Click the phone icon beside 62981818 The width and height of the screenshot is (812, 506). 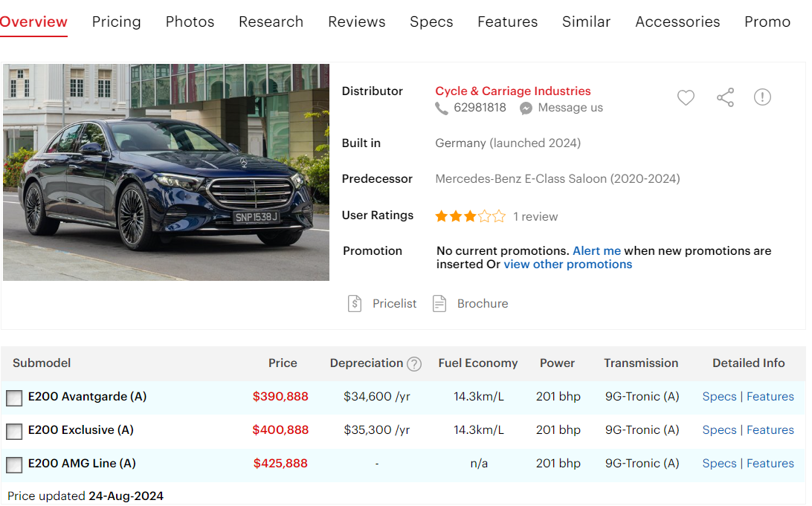(441, 108)
